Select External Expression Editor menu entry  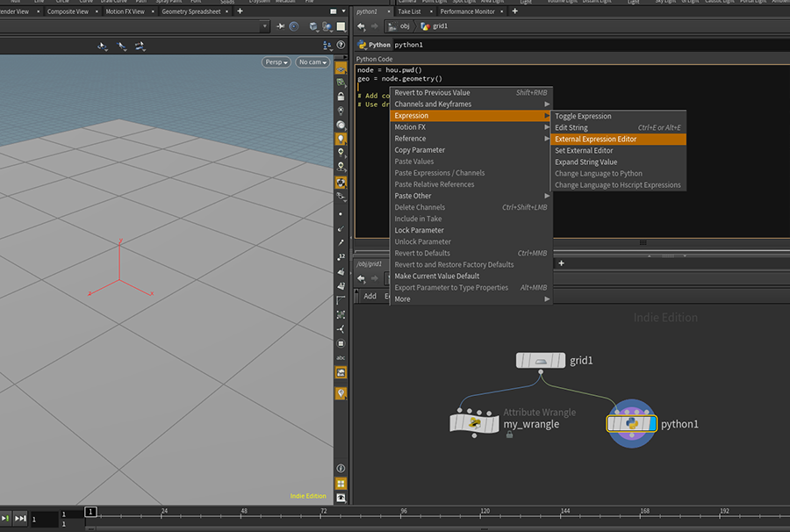coord(595,139)
